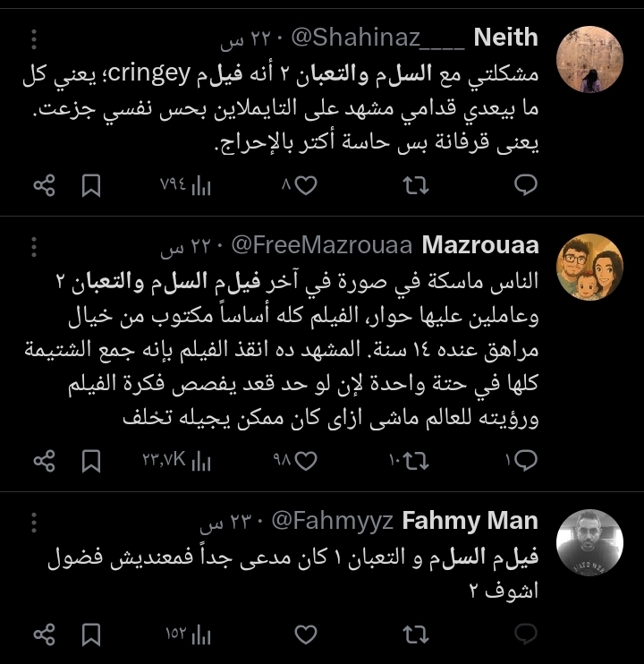The height and width of the screenshot is (664, 644).
Task: Open Fahmy Man's profile name
Action: coord(470,520)
